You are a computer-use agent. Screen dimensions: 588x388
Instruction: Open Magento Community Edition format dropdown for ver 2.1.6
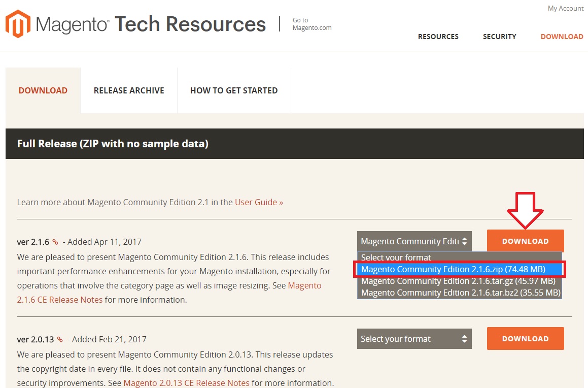click(414, 241)
